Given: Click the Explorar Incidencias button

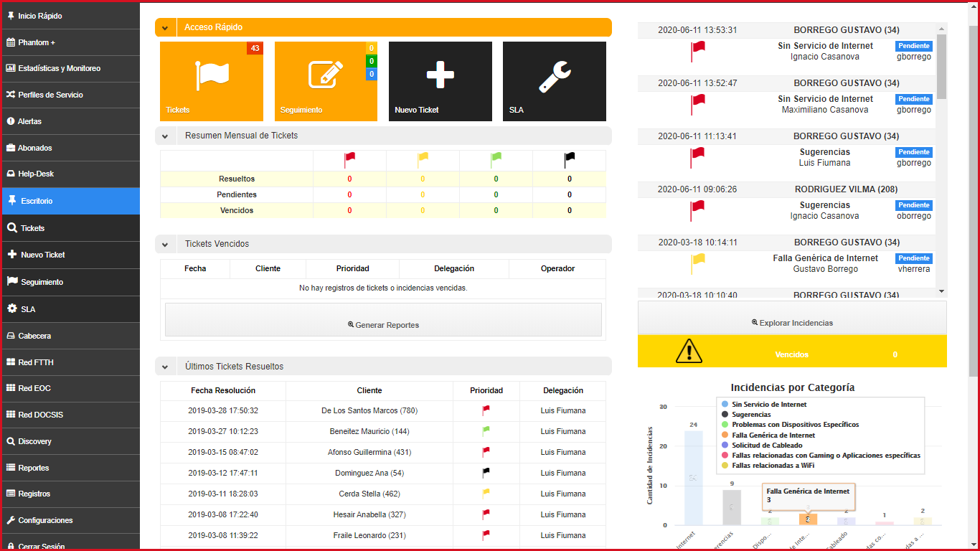Looking at the screenshot, I should [x=792, y=323].
